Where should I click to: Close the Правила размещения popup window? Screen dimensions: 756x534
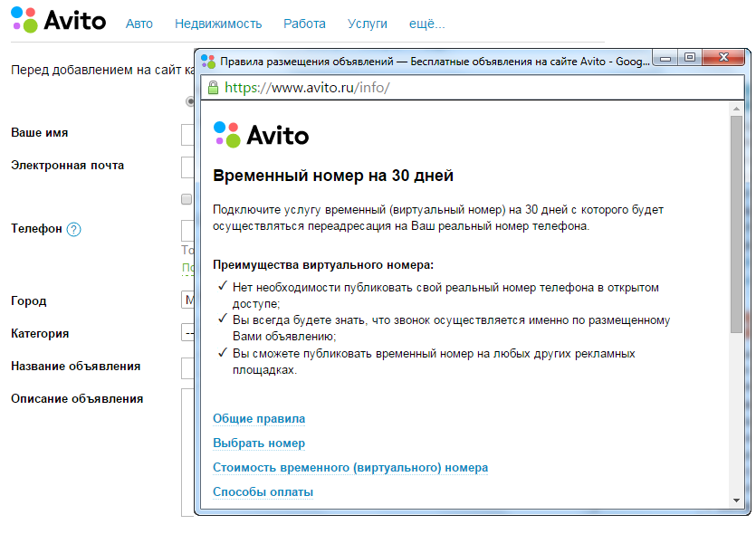(x=723, y=58)
